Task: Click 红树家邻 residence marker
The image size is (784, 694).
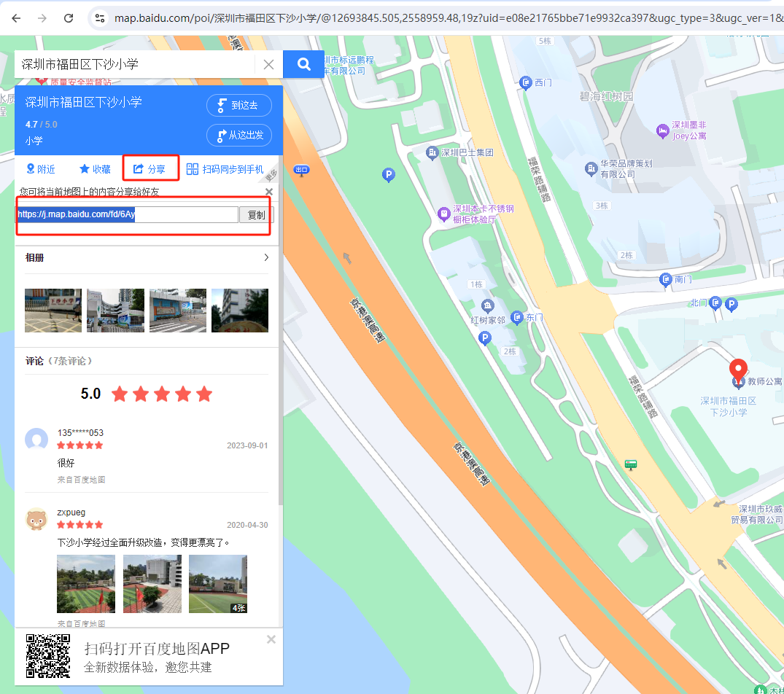Action: [487, 305]
